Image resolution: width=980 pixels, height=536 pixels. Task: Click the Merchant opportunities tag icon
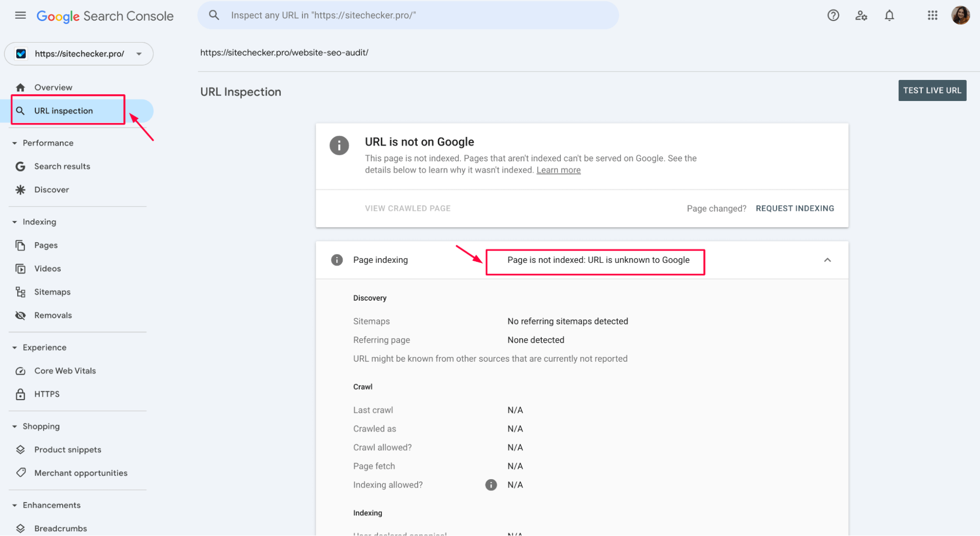[20, 473]
